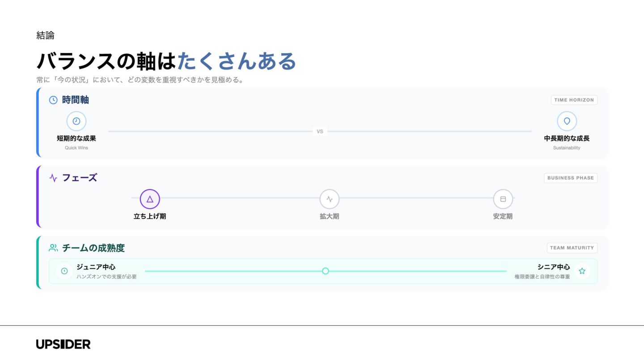Screen dimensions: 644x362
Task: Click the people icon beside チームの成熟度
Action: [x=53, y=248]
